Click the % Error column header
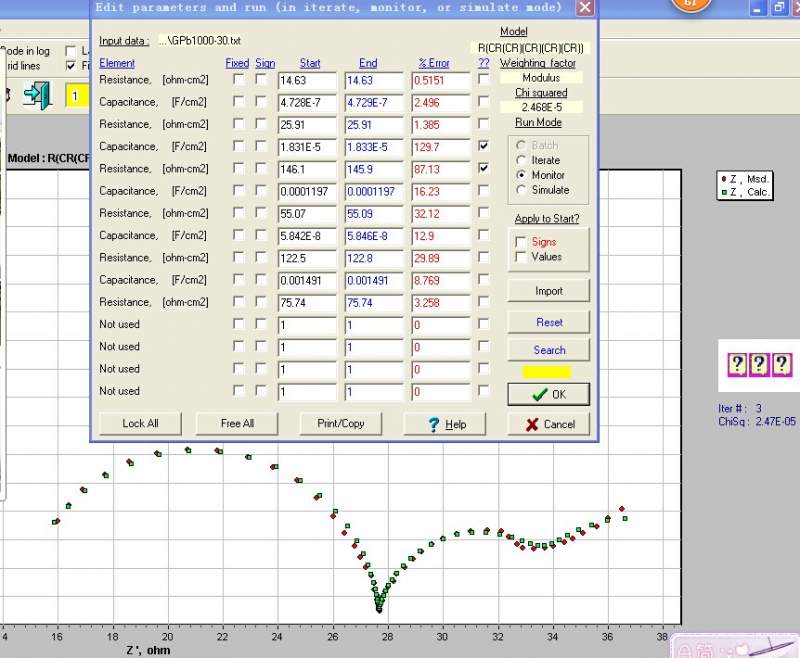 tap(434, 63)
